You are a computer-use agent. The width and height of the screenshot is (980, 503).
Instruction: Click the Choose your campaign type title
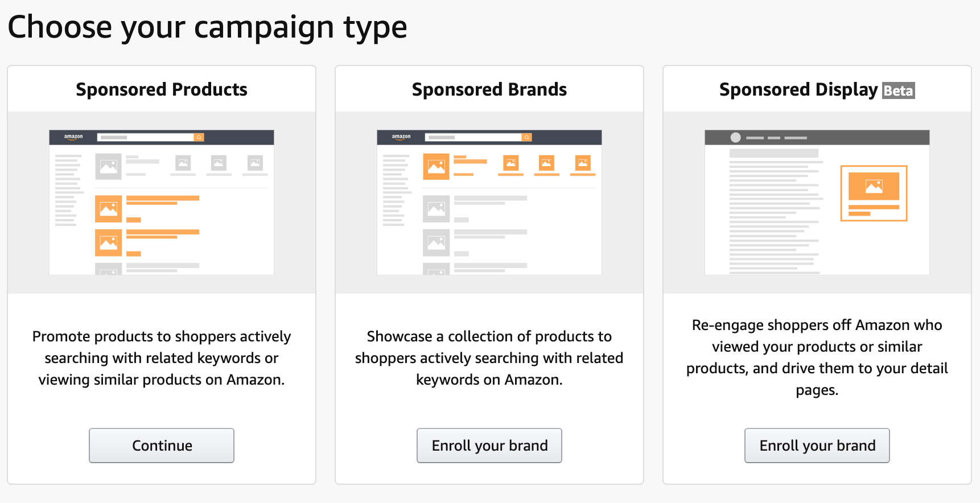pos(207,27)
